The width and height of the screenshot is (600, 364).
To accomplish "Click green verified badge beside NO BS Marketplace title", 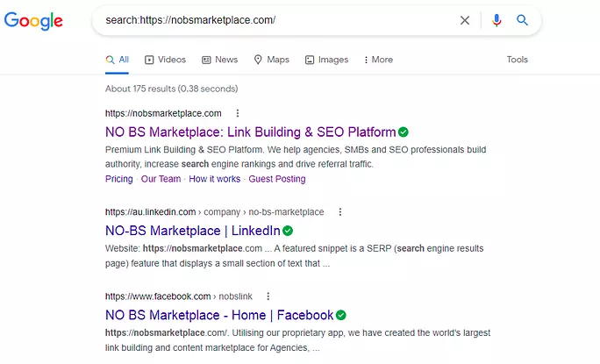I will [x=404, y=132].
